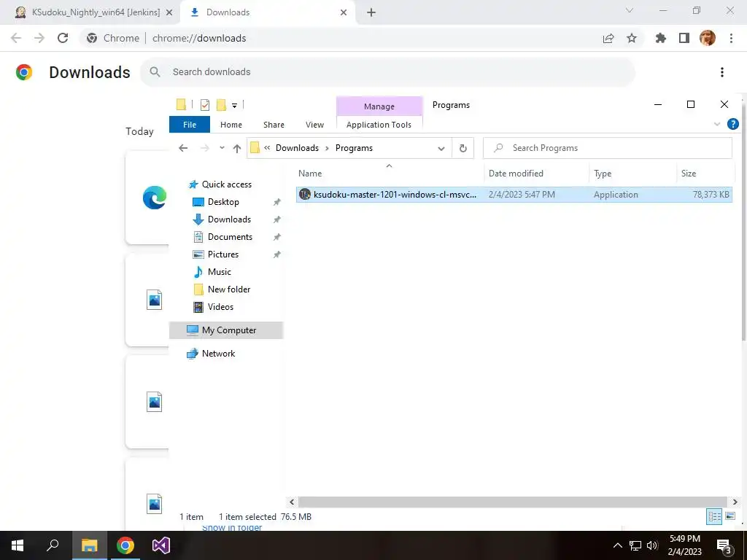Open the Share ribbon tab
The image size is (747, 560).
(274, 125)
